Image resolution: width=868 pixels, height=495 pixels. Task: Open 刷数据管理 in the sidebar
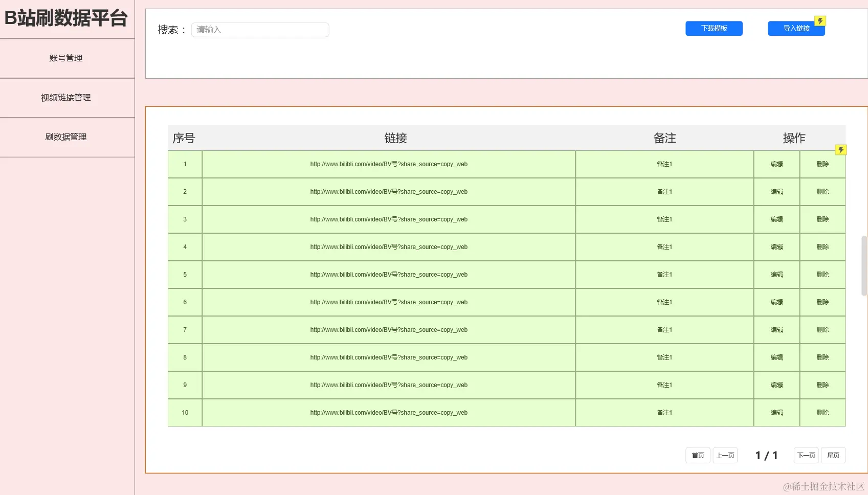click(66, 137)
